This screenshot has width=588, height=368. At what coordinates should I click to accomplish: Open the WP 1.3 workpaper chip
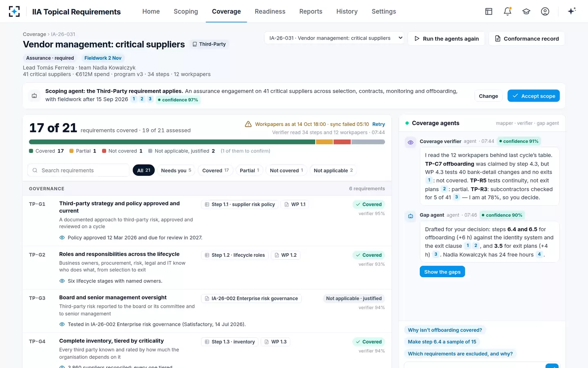click(276, 342)
